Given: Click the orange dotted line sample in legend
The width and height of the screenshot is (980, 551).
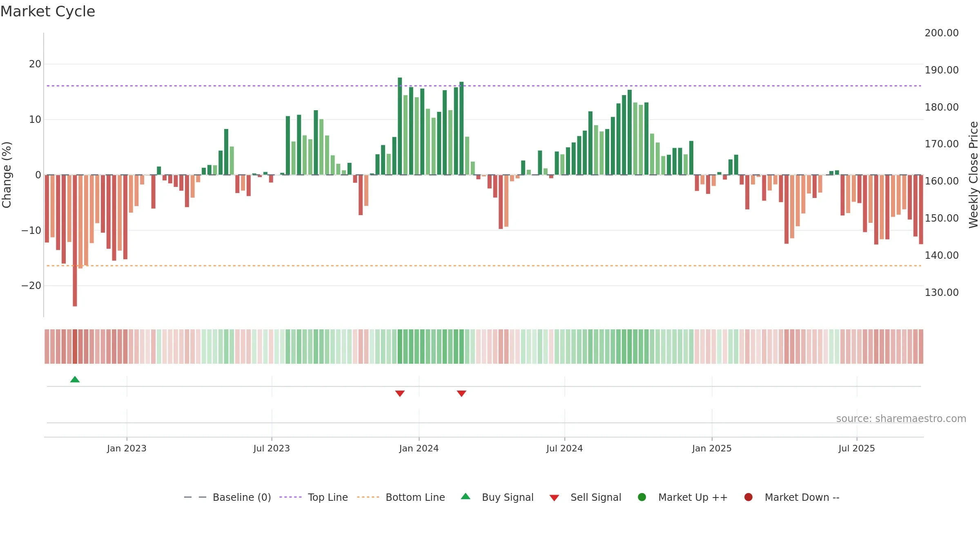Looking at the screenshot, I should pos(368,497).
